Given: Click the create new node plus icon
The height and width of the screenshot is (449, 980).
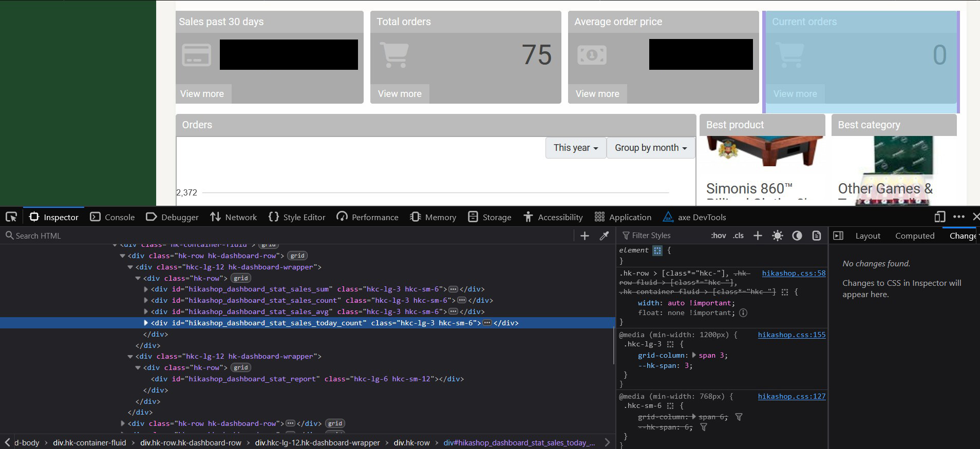Looking at the screenshot, I should point(585,236).
